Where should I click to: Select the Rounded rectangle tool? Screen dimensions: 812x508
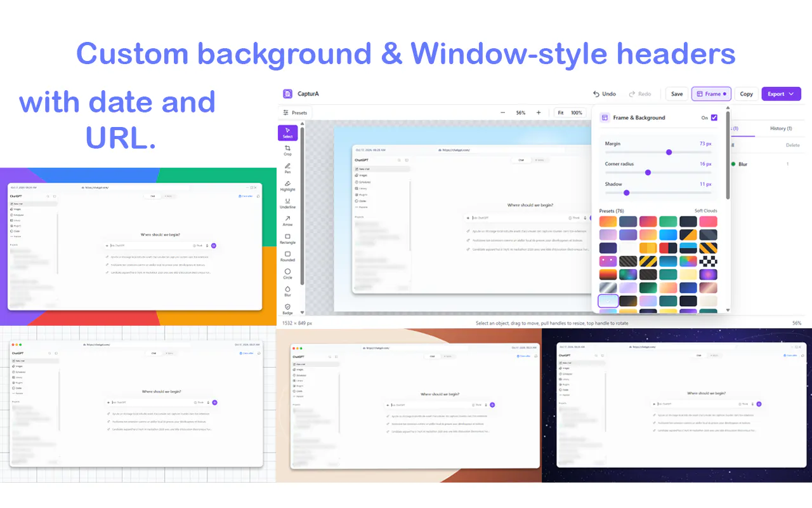287,256
